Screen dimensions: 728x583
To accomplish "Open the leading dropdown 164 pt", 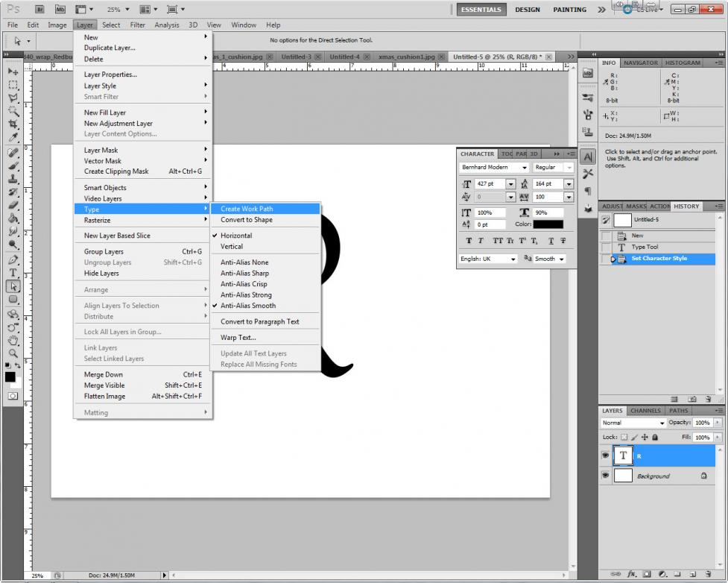I will [569, 184].
